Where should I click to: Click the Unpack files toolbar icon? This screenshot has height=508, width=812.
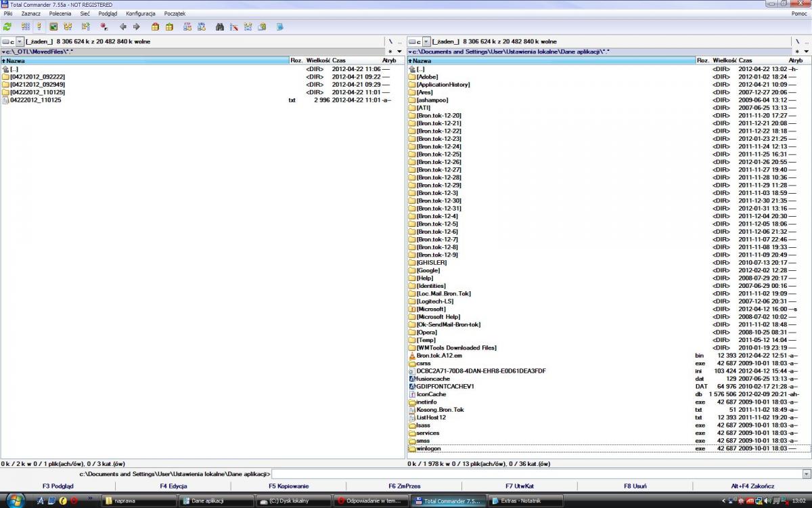point(169,27)
